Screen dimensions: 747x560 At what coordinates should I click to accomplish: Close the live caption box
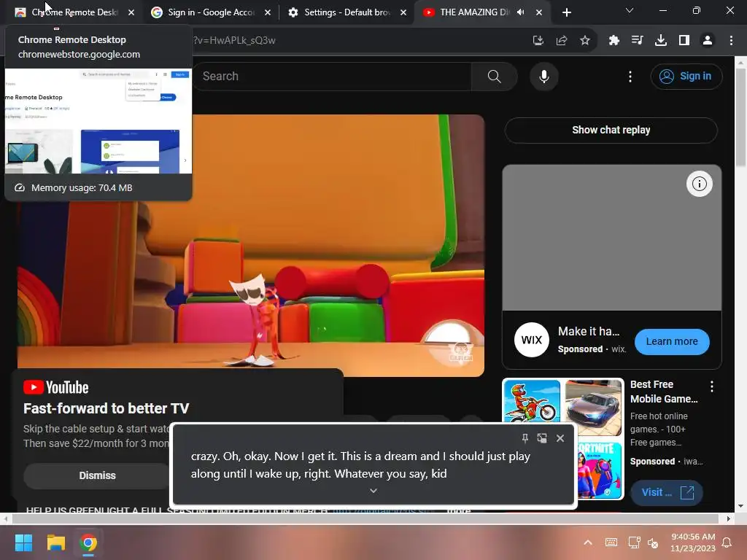tap(560, 438)
